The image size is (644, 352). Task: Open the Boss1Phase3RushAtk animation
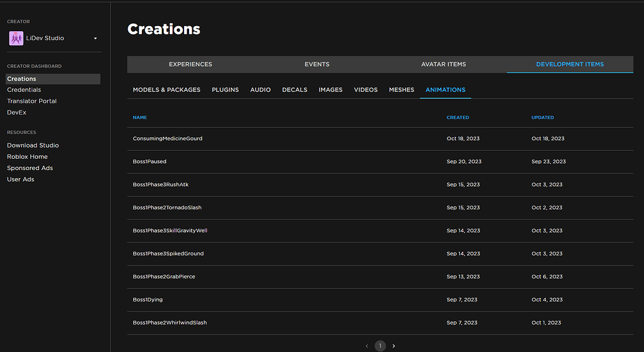380,184
